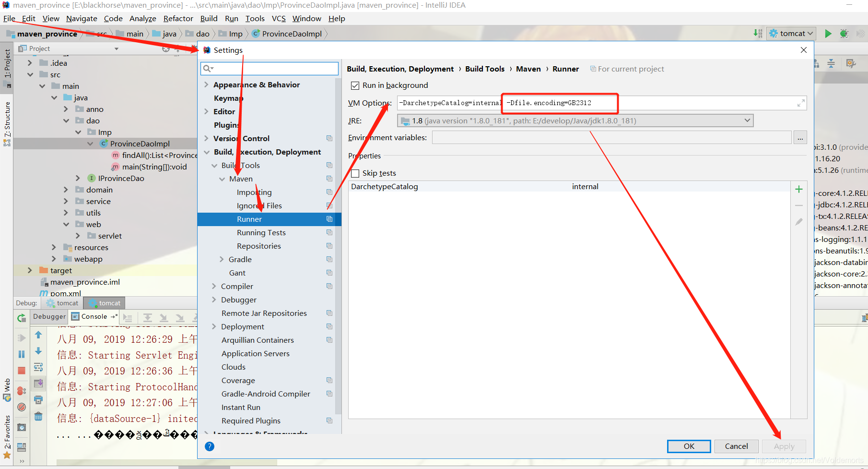Screen dimensions: 868x469
Task: Open the tomcat run configuration dropdown
Action: (791, 34)
